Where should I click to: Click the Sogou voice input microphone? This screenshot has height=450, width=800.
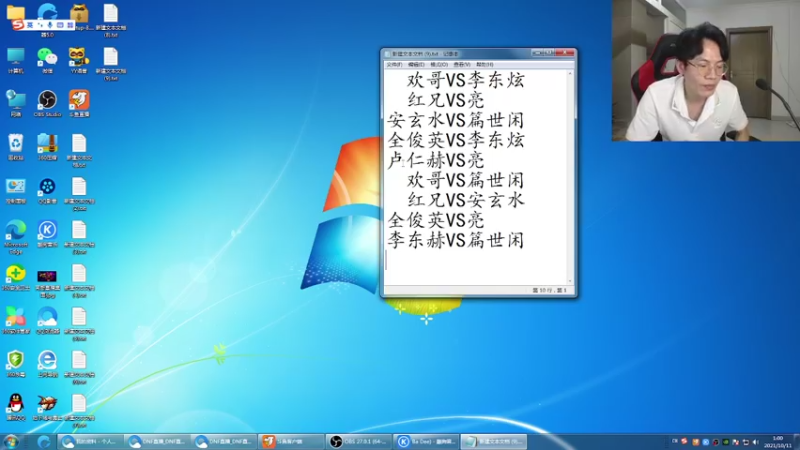point(50,24)
